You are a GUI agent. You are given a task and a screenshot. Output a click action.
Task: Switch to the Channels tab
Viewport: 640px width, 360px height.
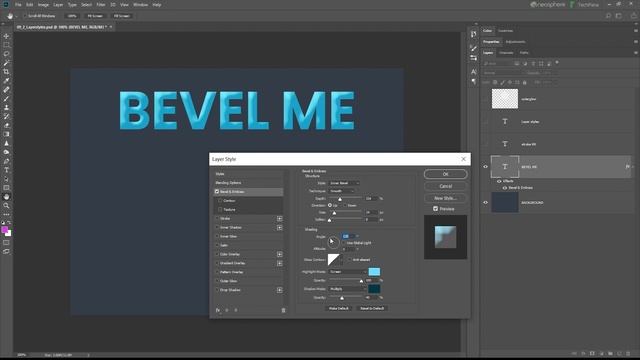[506, 53]
